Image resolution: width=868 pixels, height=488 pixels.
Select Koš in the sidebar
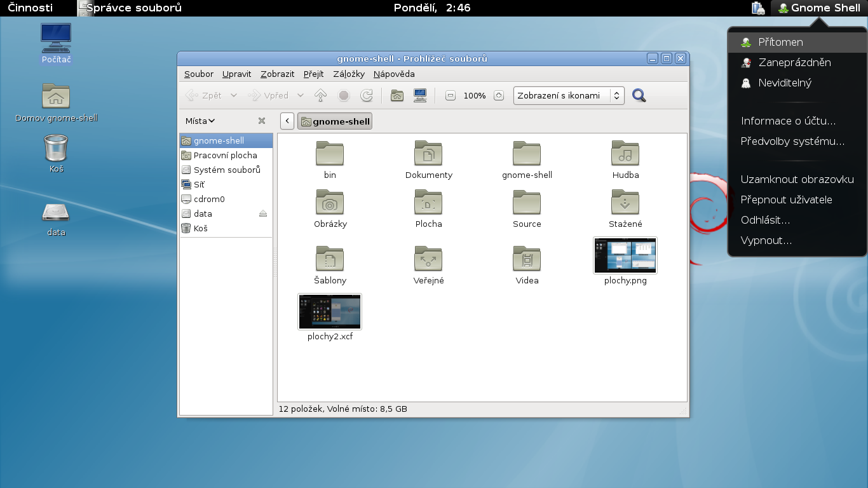[226, 228]
